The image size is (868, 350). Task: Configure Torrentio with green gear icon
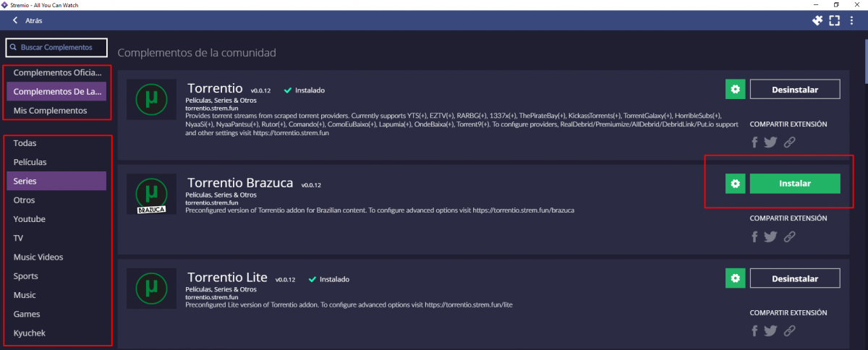coord(735,89)
